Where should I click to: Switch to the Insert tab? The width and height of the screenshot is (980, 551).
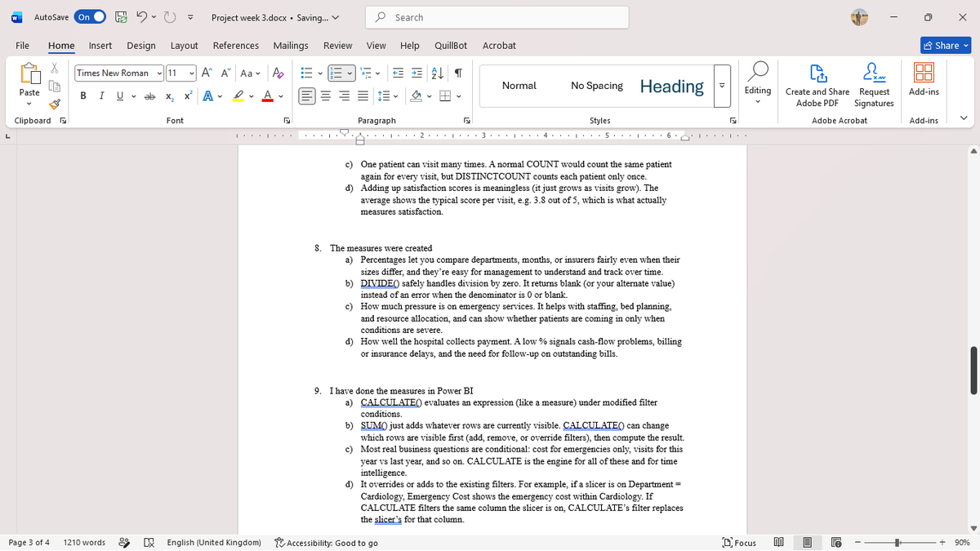(100, 46)
